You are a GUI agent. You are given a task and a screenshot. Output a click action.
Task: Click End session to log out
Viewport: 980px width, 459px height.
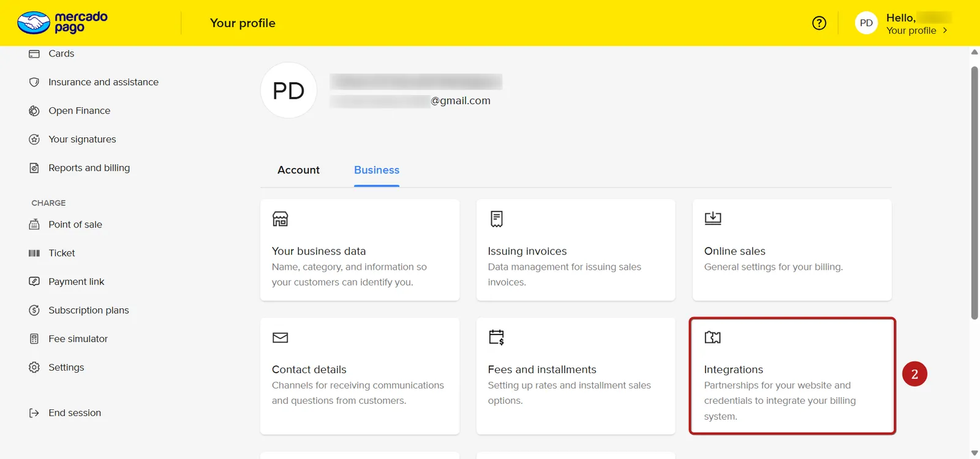click(x=75, y=413)
